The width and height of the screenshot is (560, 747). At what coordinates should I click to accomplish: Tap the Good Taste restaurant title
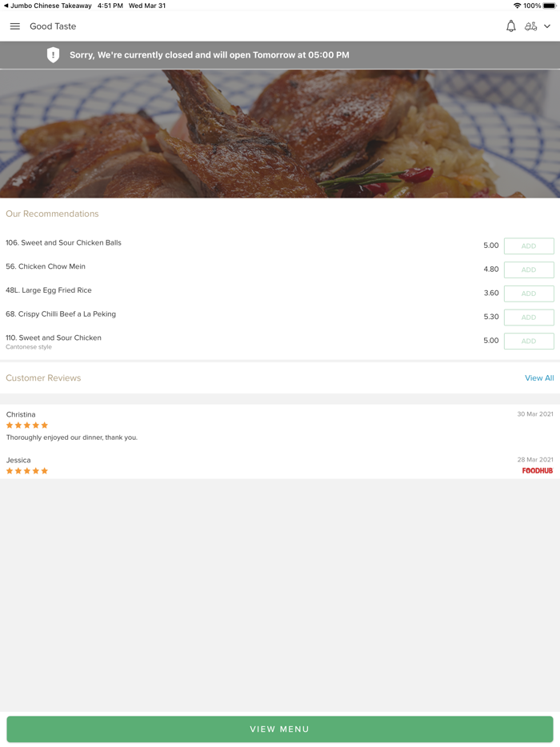[x=53, y=26]
